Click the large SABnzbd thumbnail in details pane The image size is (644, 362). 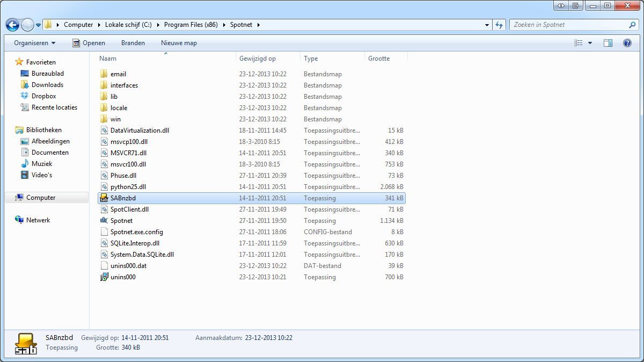pos(26,343)
